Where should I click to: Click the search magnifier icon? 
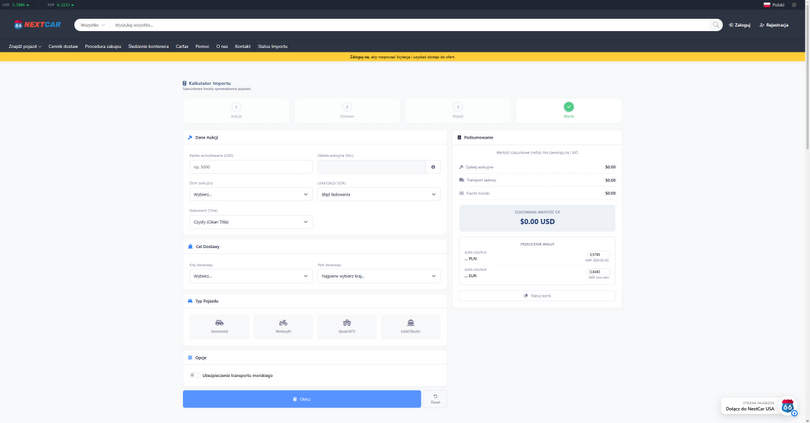coord(716,25)
